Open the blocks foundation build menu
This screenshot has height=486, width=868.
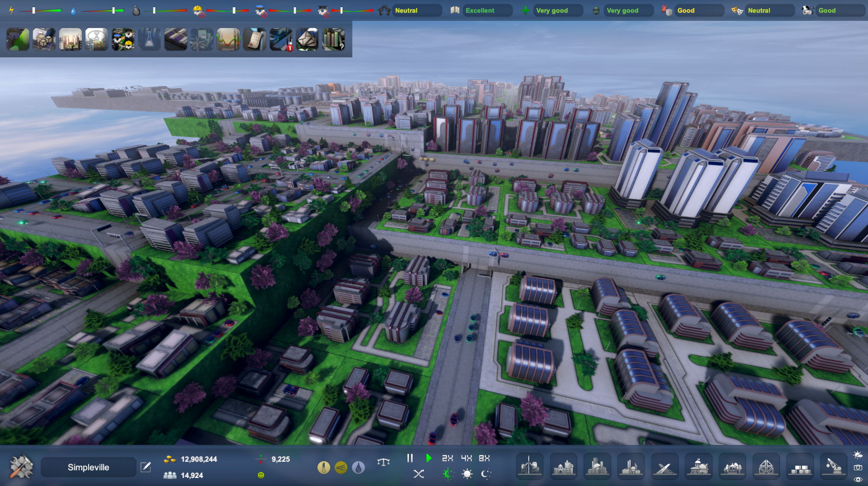800,466
